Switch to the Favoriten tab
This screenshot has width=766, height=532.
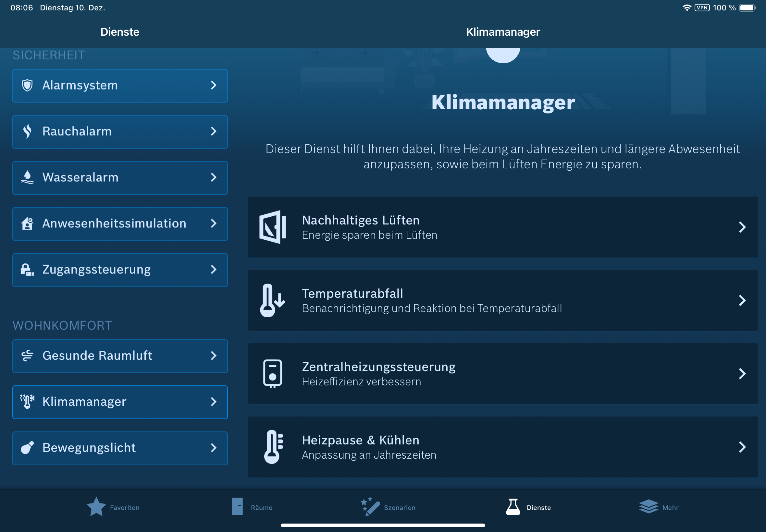113,507
